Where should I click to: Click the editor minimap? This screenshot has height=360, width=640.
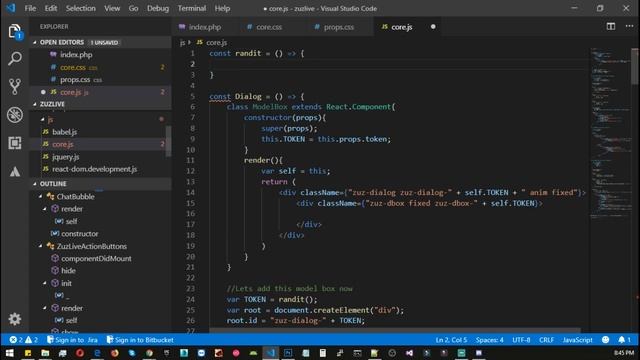(x=610, y=135)
